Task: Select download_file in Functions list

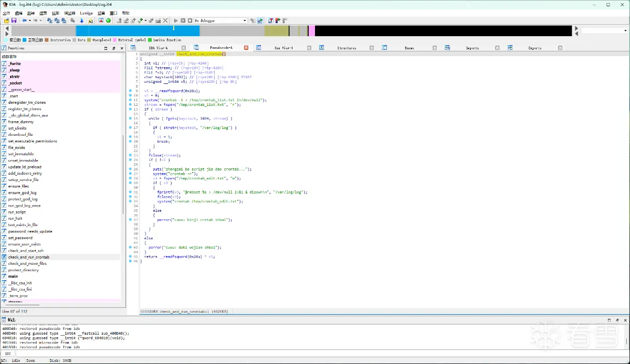Action: [x=20, y=134]
